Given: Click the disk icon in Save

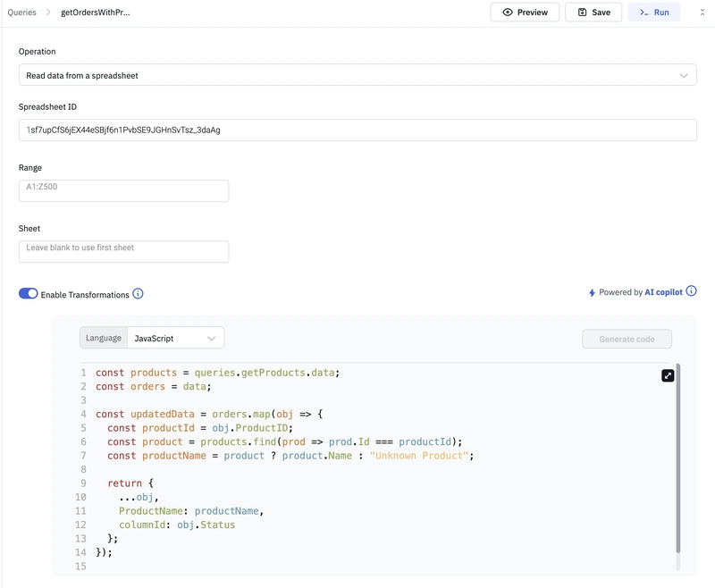Looking at the screenshot, I should point(583,13).
